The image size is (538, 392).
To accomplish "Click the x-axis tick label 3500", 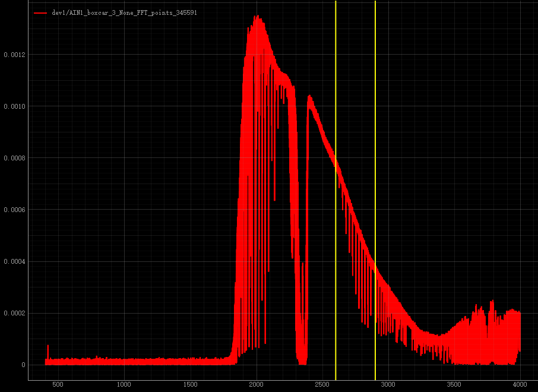I will 454,384.
